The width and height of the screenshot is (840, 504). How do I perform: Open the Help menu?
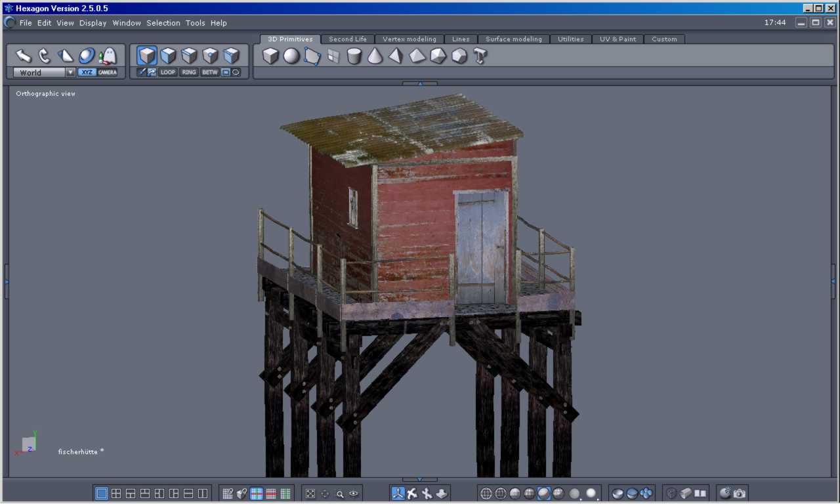(219, 23)
